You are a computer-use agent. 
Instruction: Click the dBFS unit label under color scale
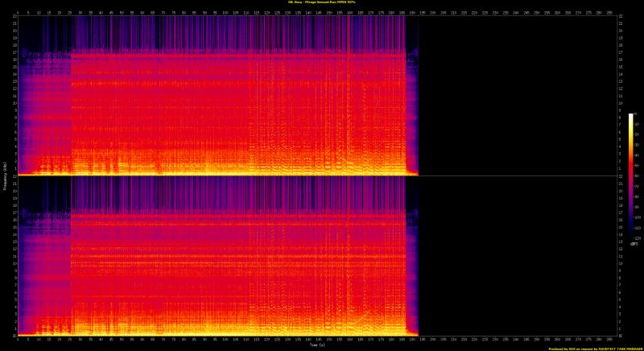634,244
